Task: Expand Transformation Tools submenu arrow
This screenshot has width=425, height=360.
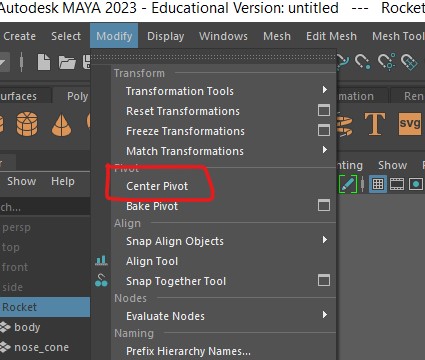Action: (325, 90)
